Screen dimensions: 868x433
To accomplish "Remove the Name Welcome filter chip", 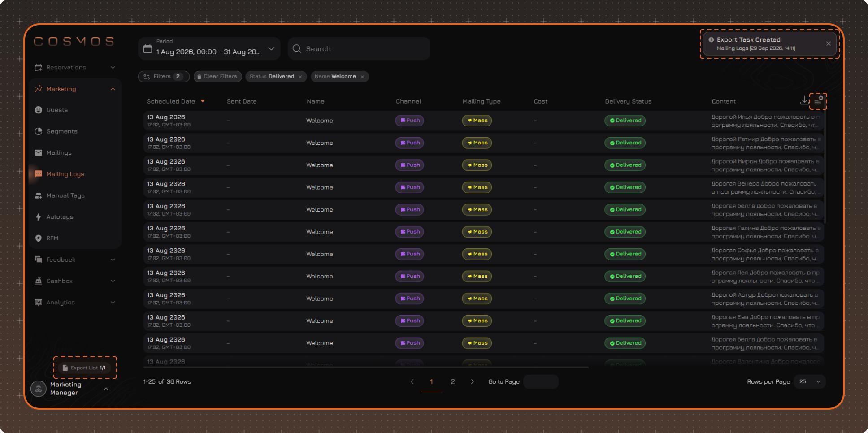I will [x=362, y=77].
